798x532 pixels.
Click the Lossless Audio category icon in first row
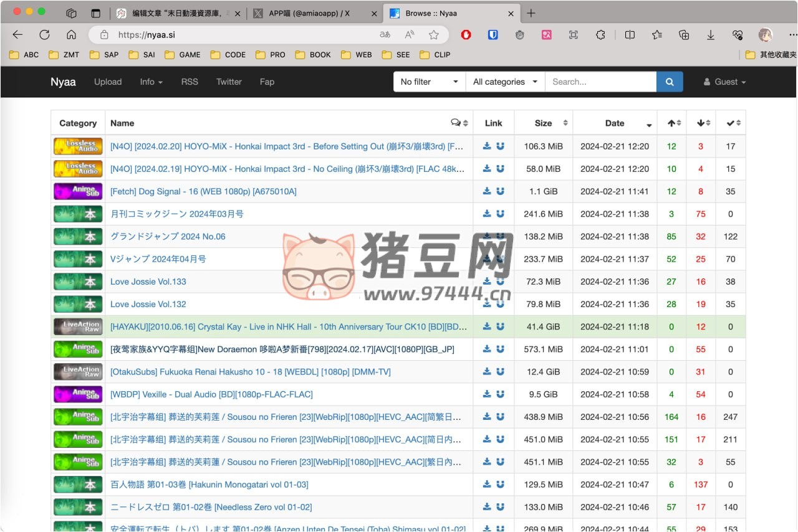pyautogui.click(x=78, y=146)
